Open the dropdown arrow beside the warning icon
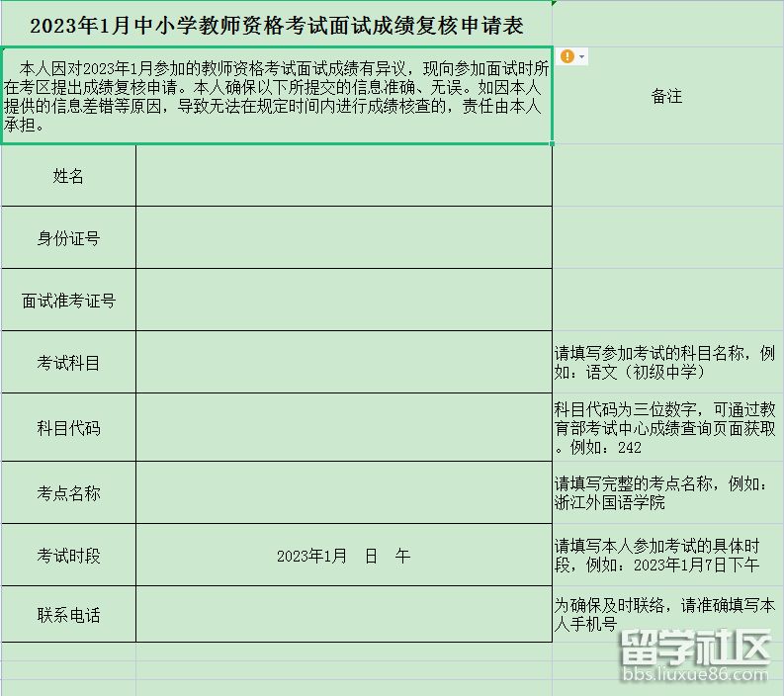 [582, 57]
